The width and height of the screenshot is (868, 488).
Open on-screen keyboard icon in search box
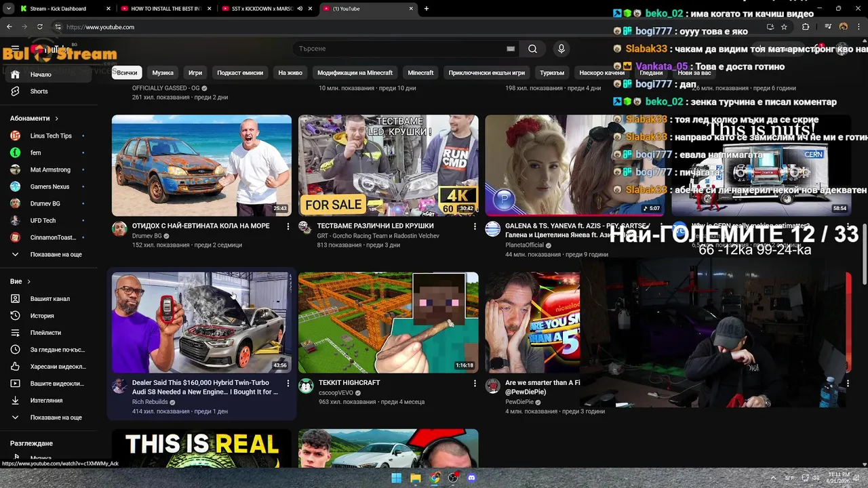click(x=511, y=49)
